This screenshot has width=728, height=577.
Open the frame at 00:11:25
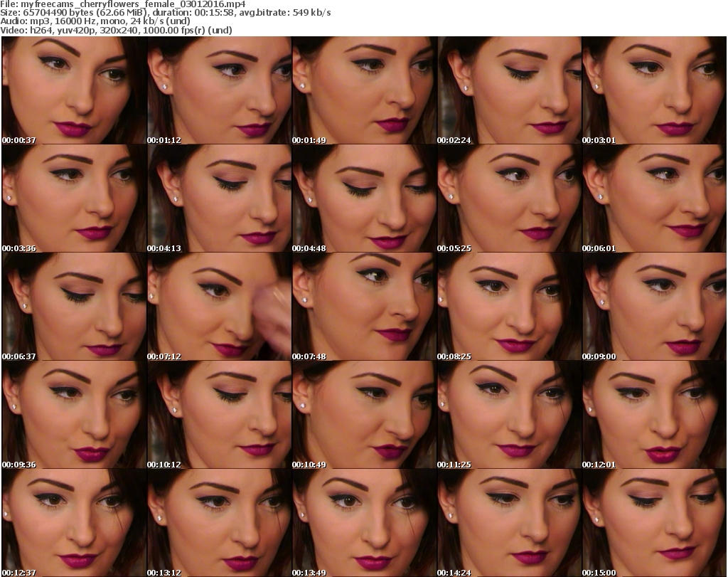(509, 415)
